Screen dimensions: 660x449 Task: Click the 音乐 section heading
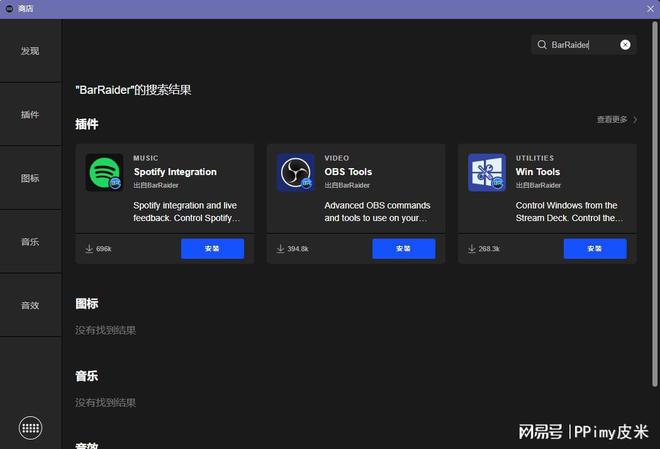pyautogui.click(x=87, y=376)
